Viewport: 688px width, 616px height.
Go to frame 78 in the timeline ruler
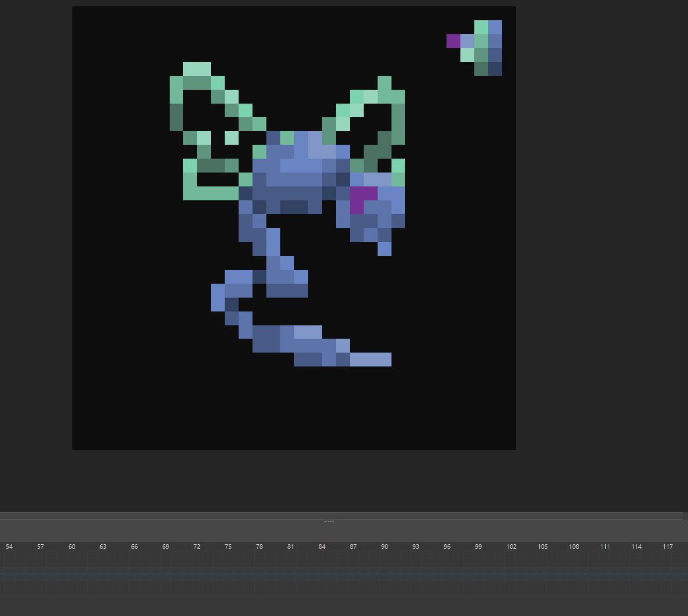(259, 547)
